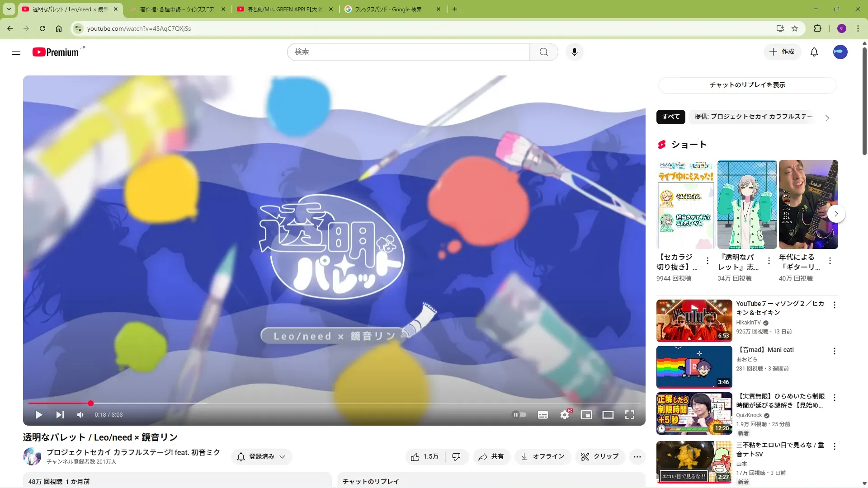Open video settings gear
The height and width of the screenshot is (488, 868).
[x=565, y=415]
